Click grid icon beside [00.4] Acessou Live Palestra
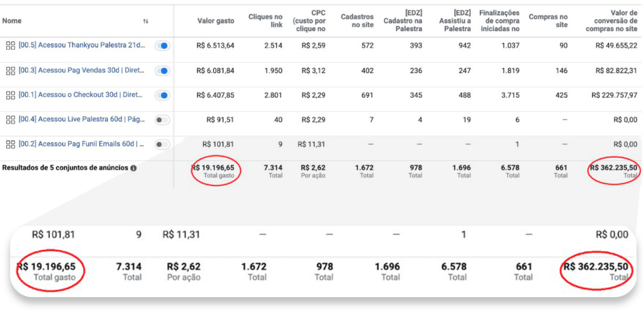 pyautogui.click(x=10, y=119)
